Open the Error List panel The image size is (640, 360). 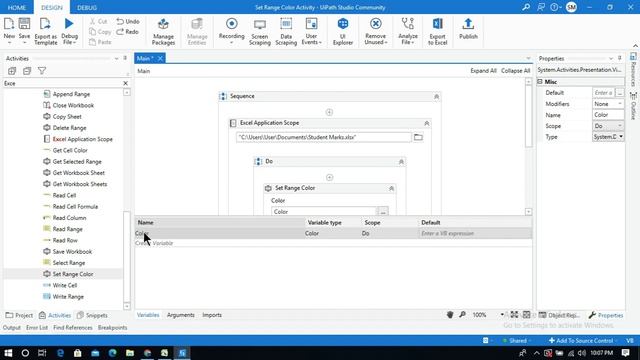click(x=37, y=327)
